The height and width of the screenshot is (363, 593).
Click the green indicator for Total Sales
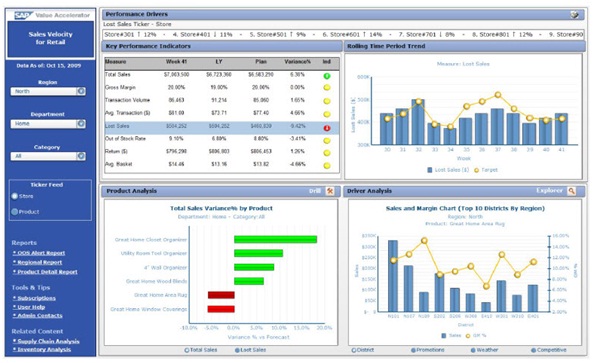point(327,76)
